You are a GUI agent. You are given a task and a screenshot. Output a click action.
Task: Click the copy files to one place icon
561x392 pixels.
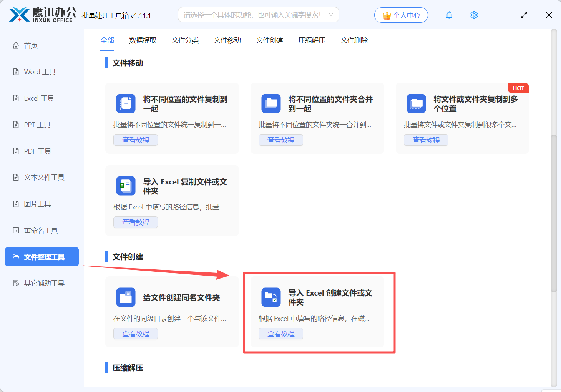tap(126, 104)
